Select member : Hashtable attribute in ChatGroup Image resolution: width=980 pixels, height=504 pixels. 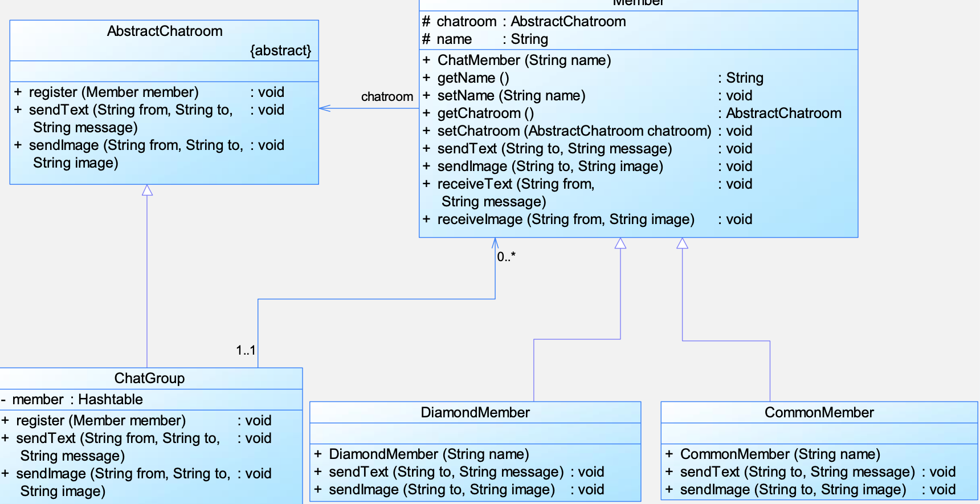(72, 400)
